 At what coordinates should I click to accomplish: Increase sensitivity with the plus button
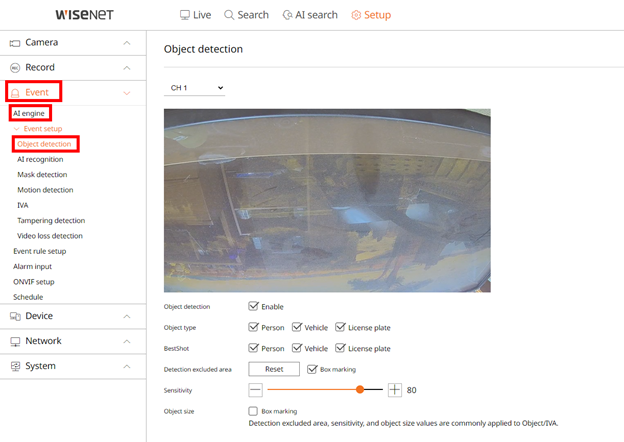pos(395,390)
